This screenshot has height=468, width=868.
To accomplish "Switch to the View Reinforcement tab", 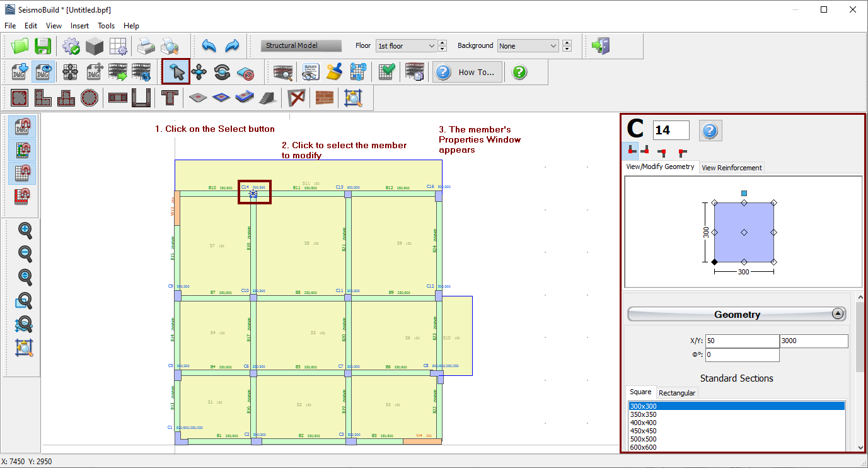I will click(x=731, y=168).
